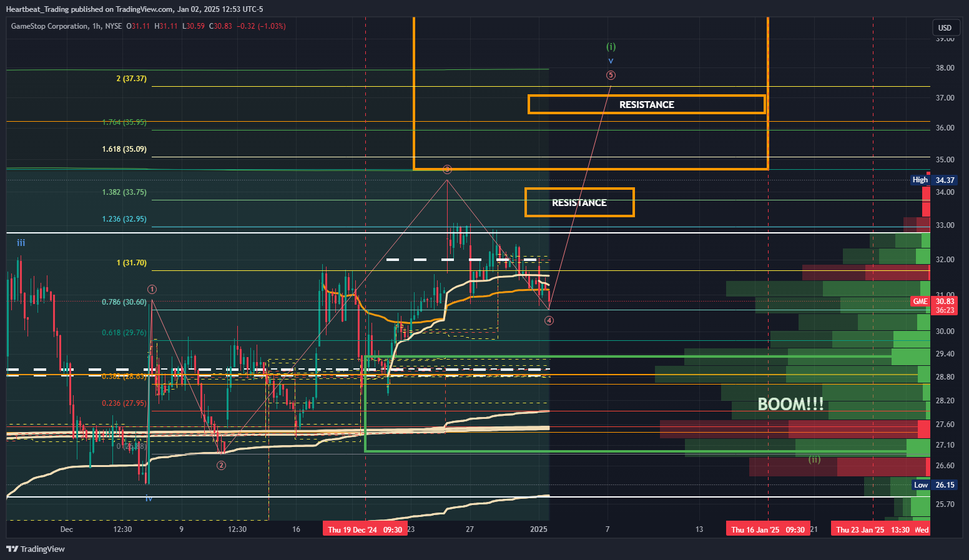The image size is (969, 560).
Task: Click the GameStop Corporation symbol title
Action: pos(49,26)
